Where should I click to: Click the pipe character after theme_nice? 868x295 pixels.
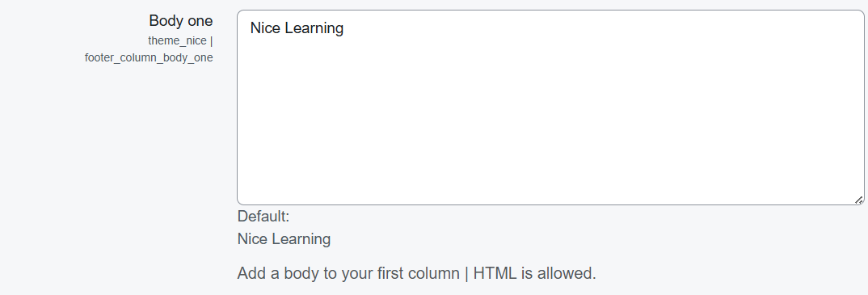point(212,40)
